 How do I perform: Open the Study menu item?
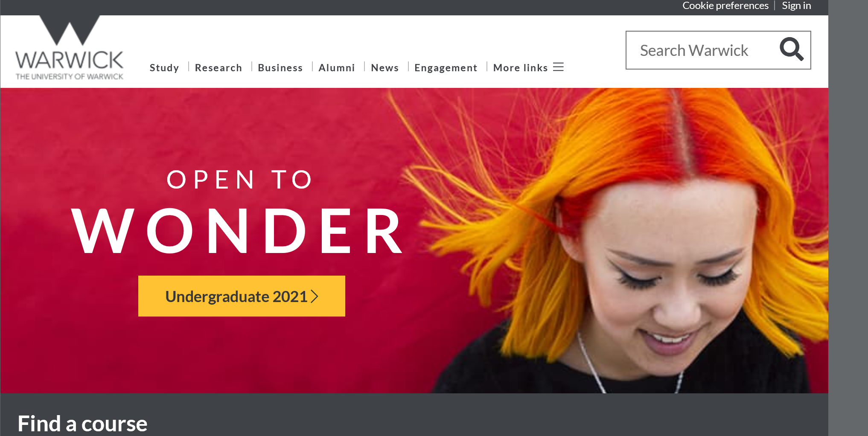(x=164, y=68)
